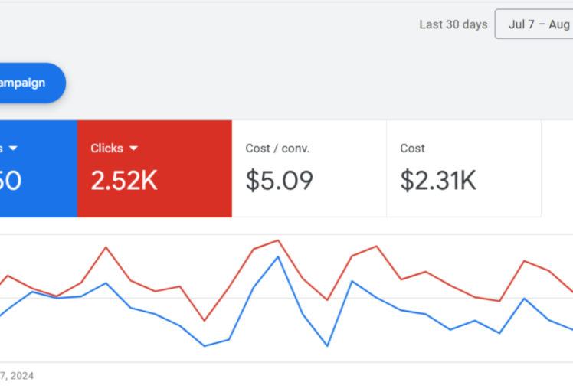The height and width of the screenshot is (392, 573).
Task: Click the highest peak of the blue line
Action: [277, 256]
